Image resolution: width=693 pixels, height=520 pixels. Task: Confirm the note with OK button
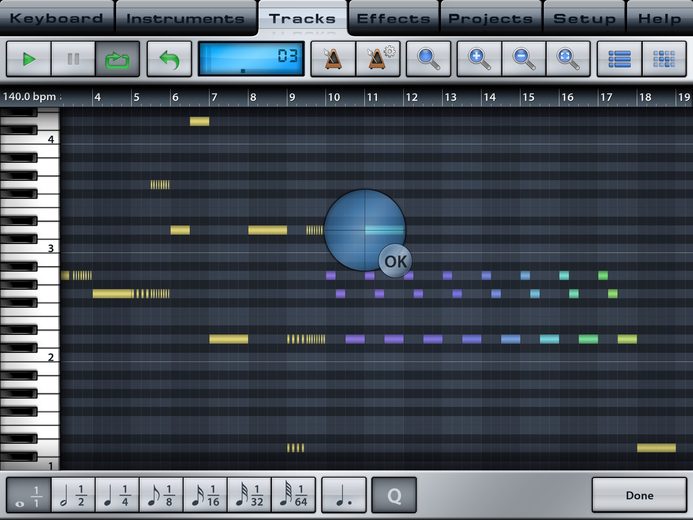point(396,261)
